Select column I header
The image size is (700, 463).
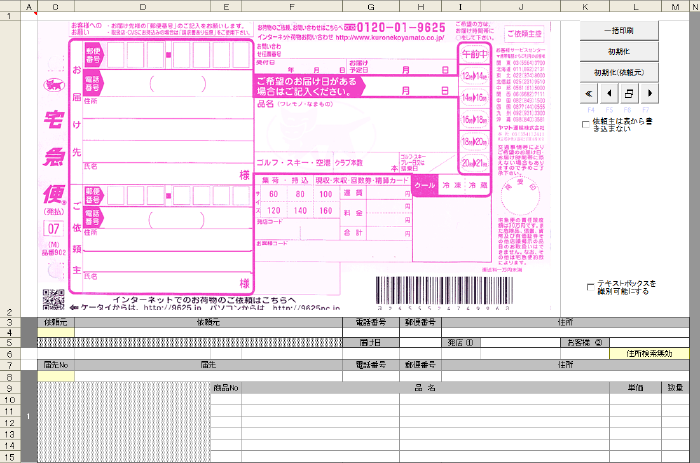(461, 6)
